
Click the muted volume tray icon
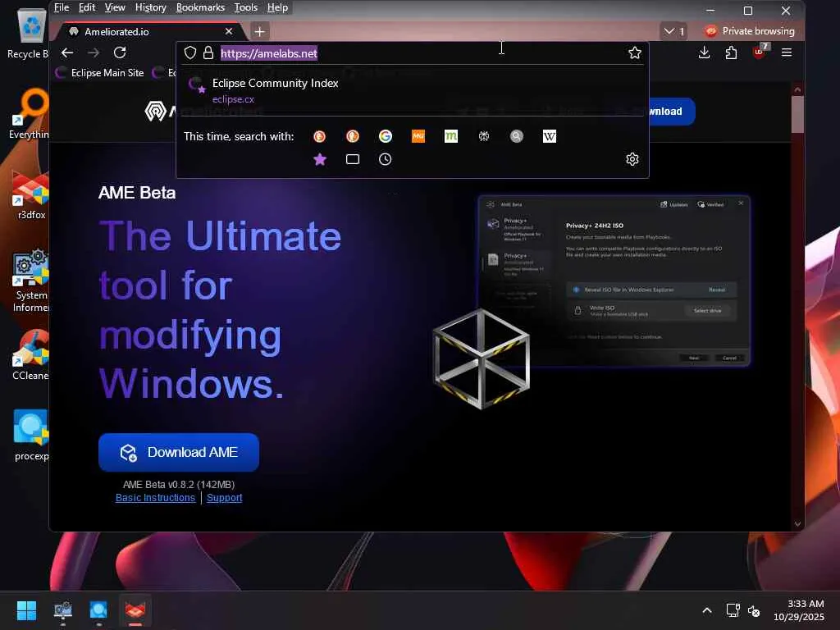(x=754, y=610)
